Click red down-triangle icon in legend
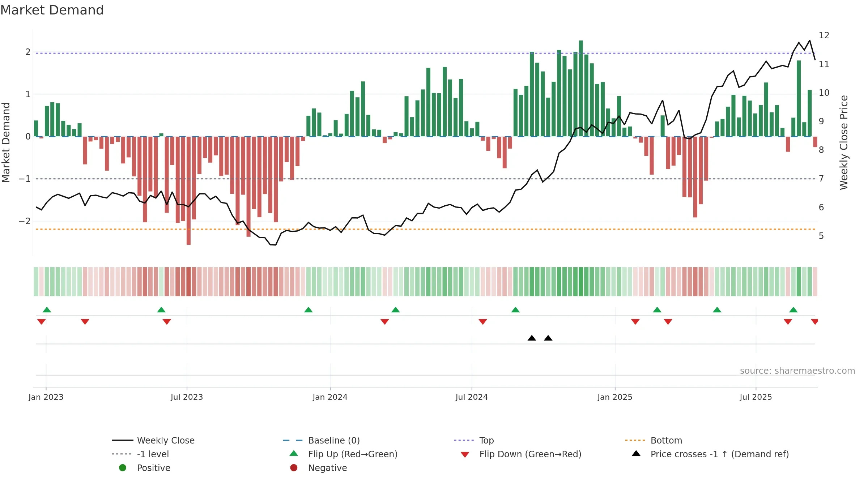The image size is (868, 488). (x=465, y=455)
